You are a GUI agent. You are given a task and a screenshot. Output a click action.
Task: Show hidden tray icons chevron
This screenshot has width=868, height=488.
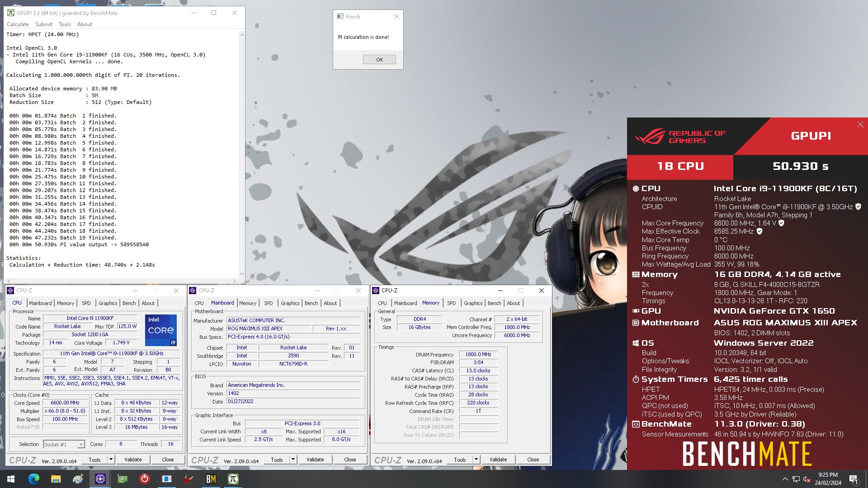click(785, 479)
